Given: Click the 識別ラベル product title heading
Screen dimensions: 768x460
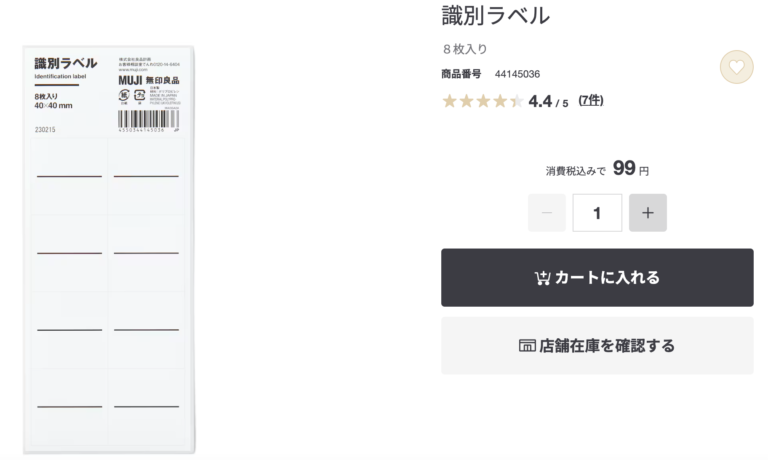Looking at the screenshot, I should pyautogui.click(x=496, y=16).
